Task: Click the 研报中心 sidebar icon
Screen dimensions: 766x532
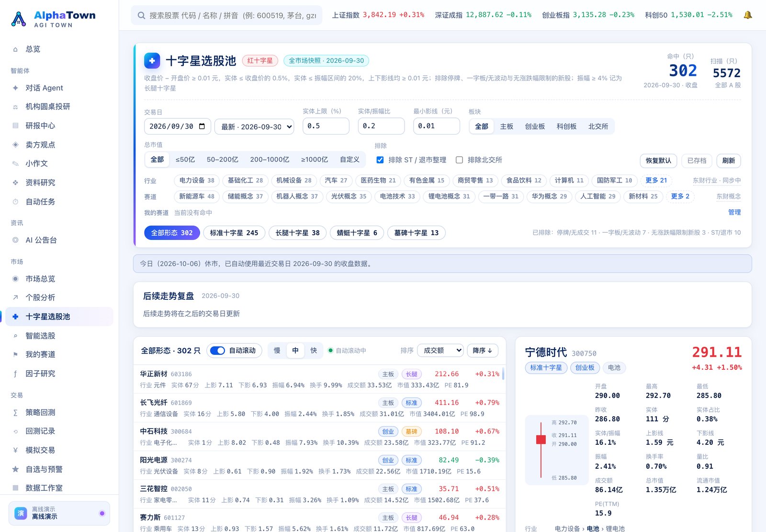Action: (x=15, y=126)
